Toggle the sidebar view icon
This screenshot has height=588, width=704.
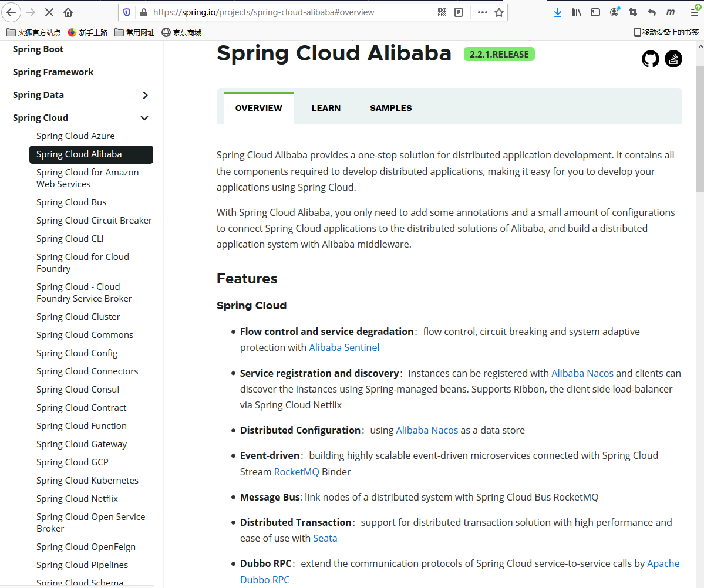tap(595, 12)
